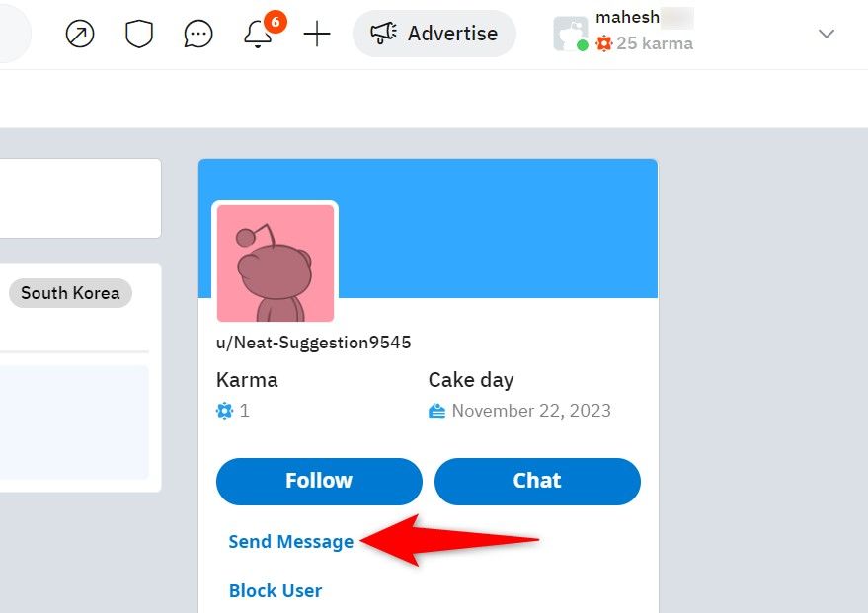Click the blue profile banner
The width and height of the screenshot is (868, 613).
click(x=494, y=227)
